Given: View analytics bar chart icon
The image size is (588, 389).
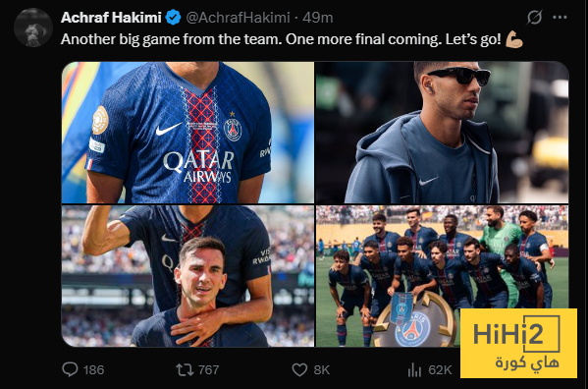Looking at the screenshot, I should (x=414, y=370).
